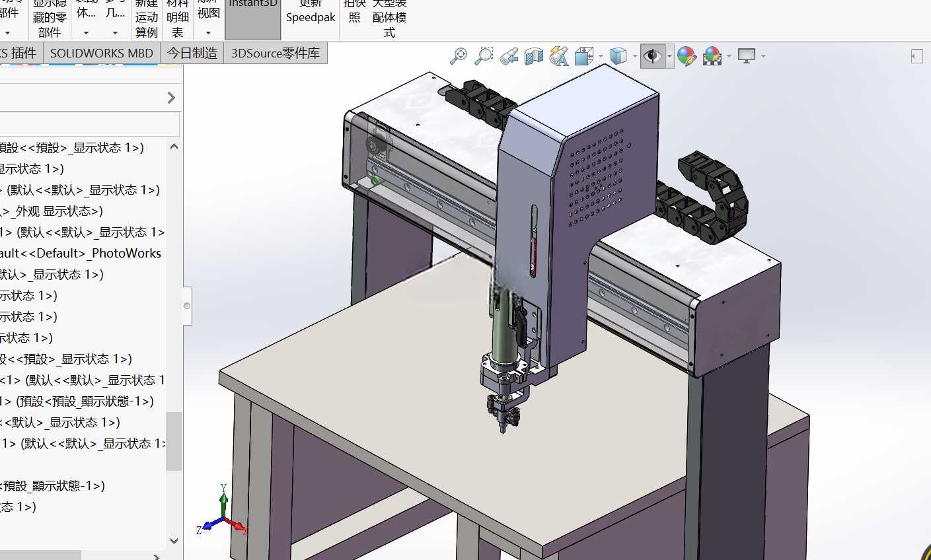Click the task pane expand icon at right edge
This screenshot has height=560, width=931.
pos(916,56)
